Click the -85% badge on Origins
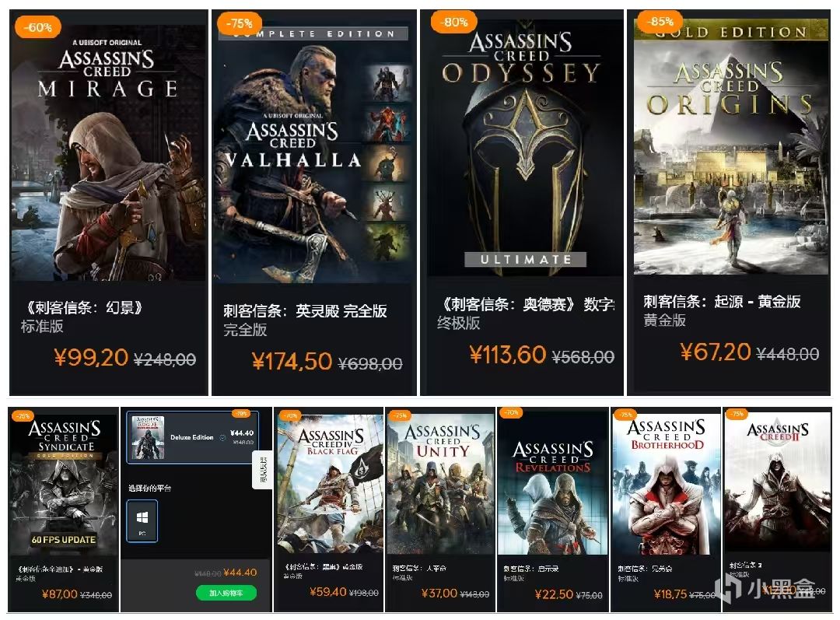This screenshot has width=840, height=620. (660, 22)
